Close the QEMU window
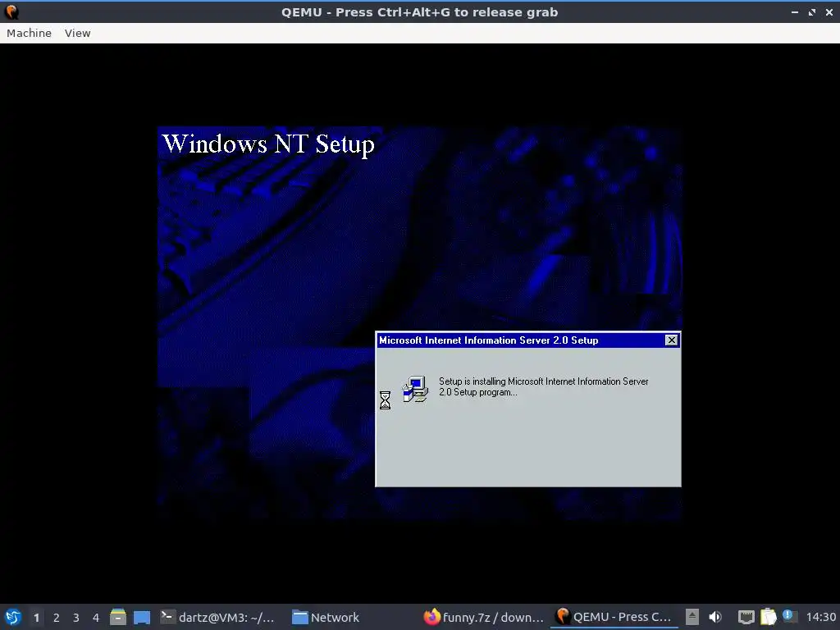Viewport: 840px width, 630px height. [x=829, y=11]
